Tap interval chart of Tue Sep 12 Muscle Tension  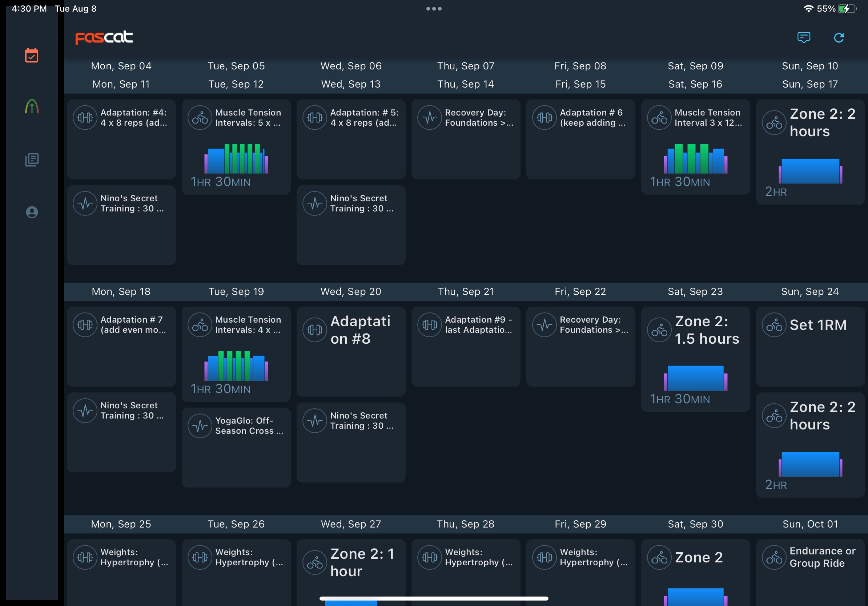click(x=236, y=158)
